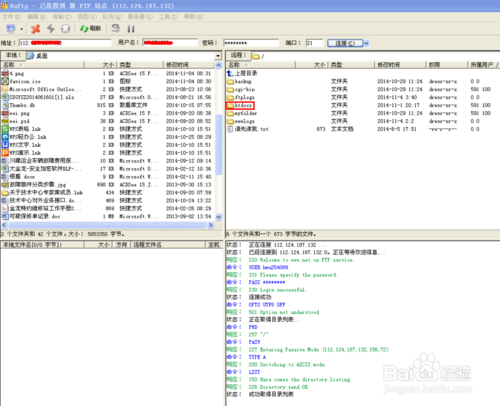Open the 文件 menu
Viewport: 500px width, 406px height.
(x=11, y=17)
